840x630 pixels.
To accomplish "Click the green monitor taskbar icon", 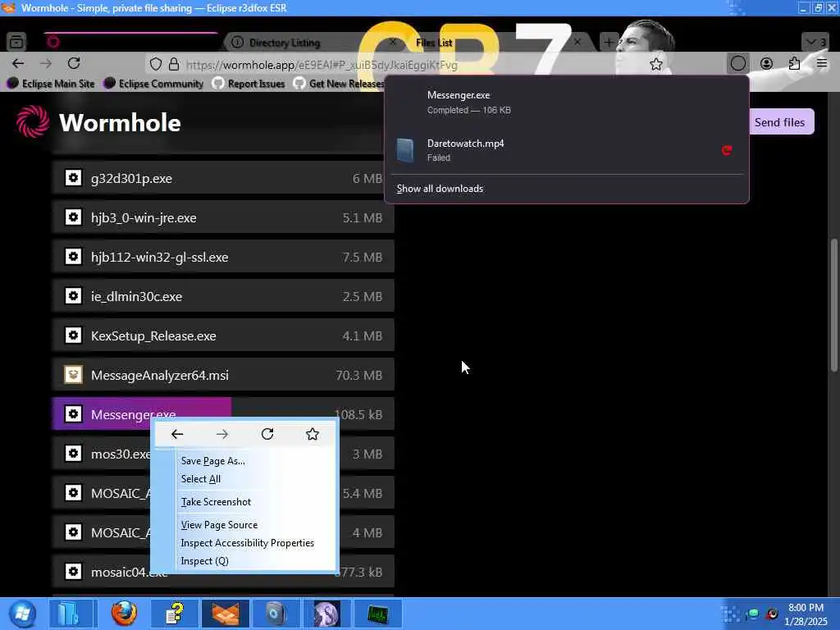I will [x=377, y=614].
